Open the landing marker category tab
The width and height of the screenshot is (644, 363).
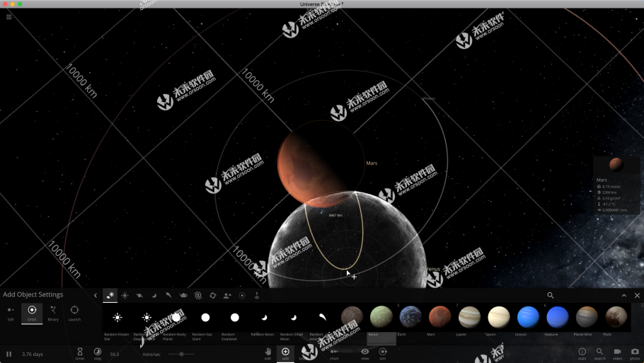pyautogui.click(x=257, y=295)
